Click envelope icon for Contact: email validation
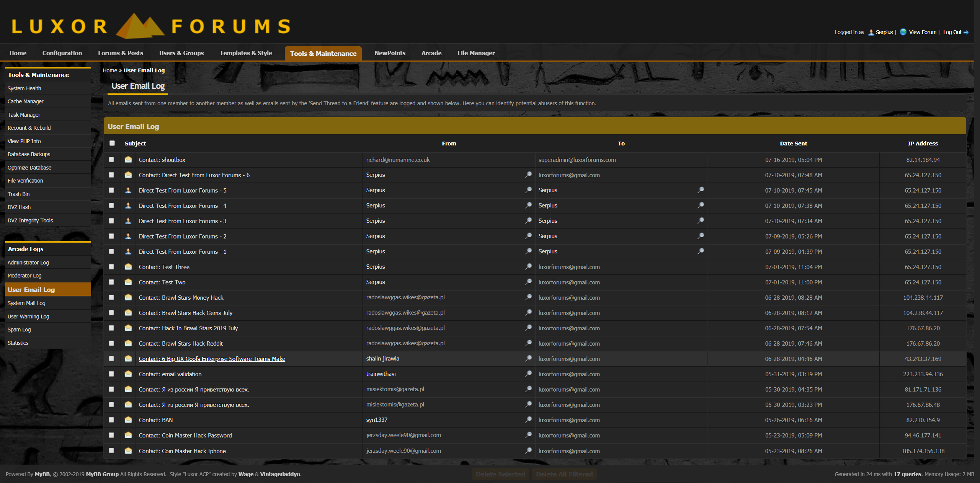The height and width of the screenshot is (483, 980). (128, 374)
